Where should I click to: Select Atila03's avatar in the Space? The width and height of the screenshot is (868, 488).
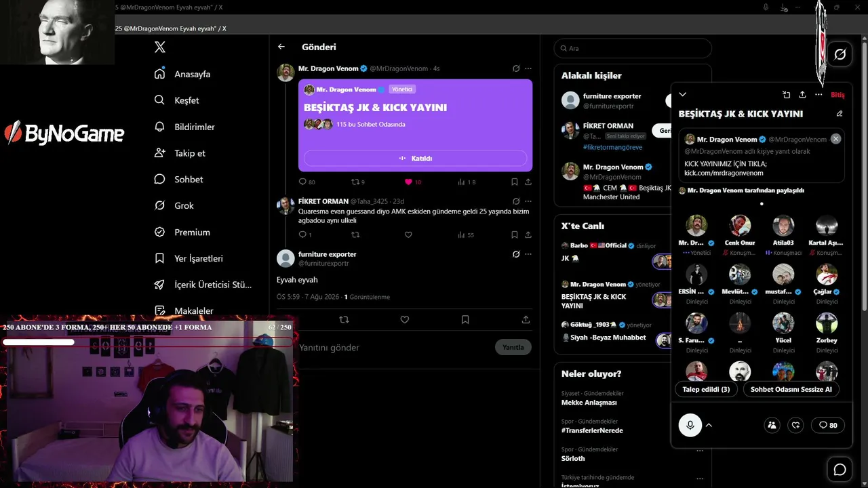coord(783,226)
